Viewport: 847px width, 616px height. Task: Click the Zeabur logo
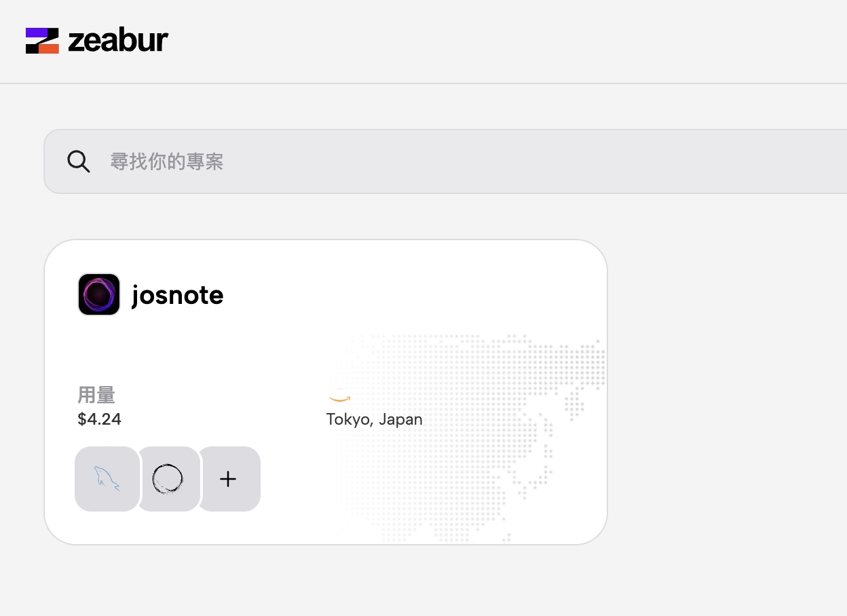point(97,41)
